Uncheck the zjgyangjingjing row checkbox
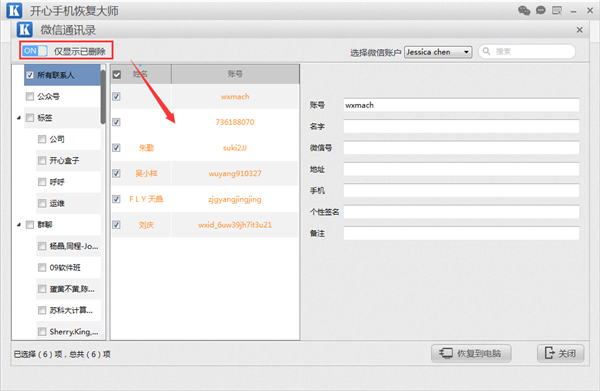The height and width of the screenshot is (391, 600). (116, 199)
